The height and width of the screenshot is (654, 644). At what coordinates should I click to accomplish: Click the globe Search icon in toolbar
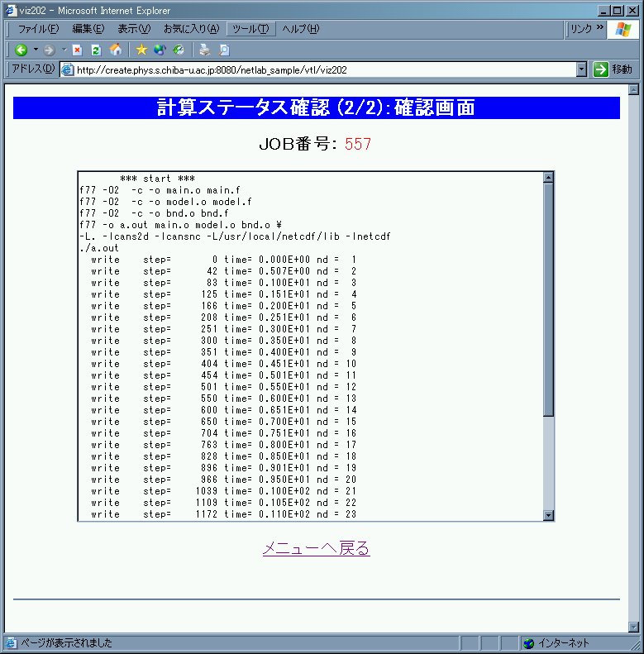pyautogui.click(x=160, y=50)
